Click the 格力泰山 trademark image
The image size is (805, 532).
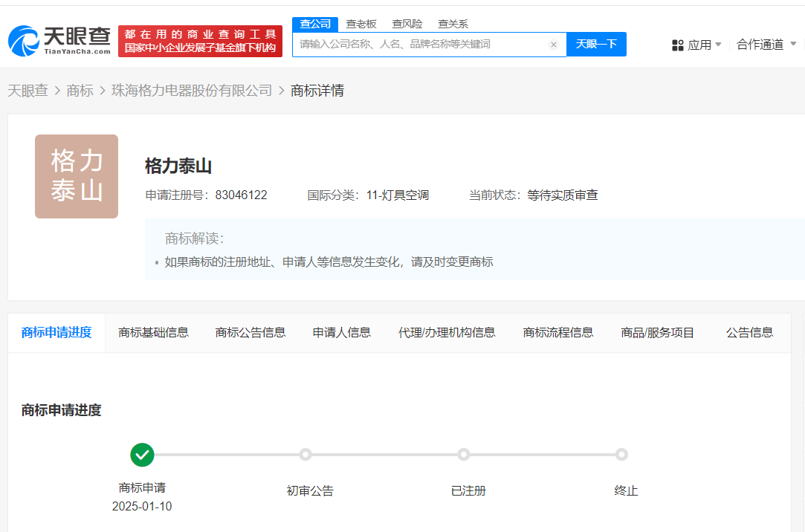pyautogui.click(x=77, y=176)
